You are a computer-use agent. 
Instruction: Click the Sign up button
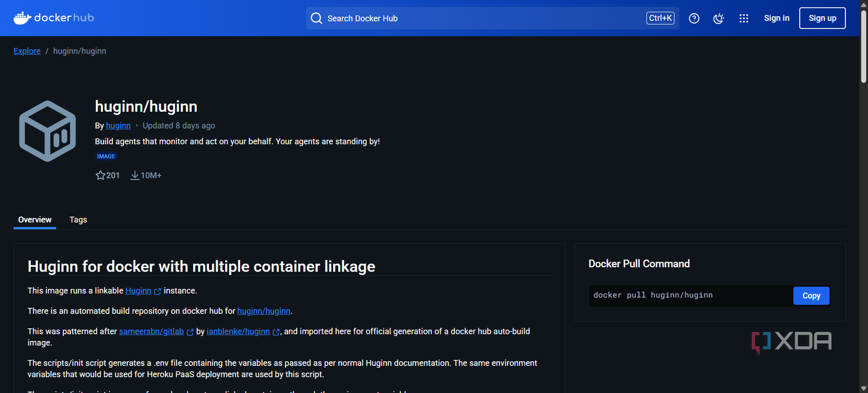(822, 18)
